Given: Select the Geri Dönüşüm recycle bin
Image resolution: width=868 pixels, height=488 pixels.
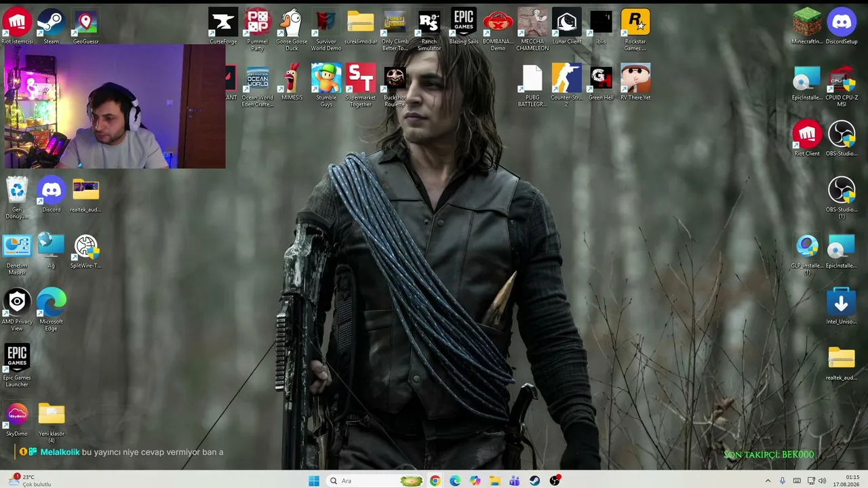Looking at the screenshot, I should point(17,198).
